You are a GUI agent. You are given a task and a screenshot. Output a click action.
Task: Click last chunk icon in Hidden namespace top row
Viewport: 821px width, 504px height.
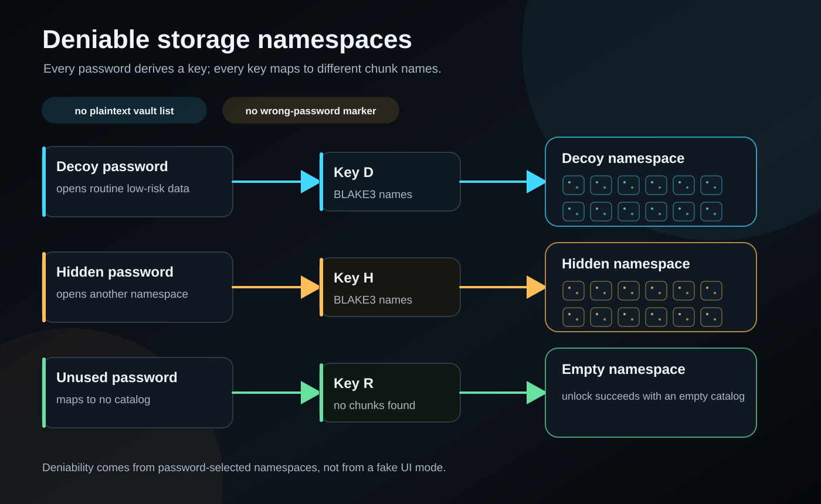pos(711,291)
